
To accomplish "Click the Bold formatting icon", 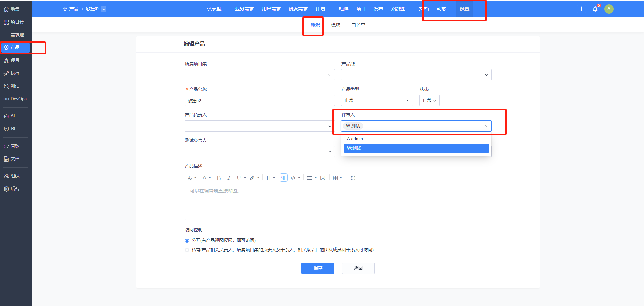I will pos(219,178).
